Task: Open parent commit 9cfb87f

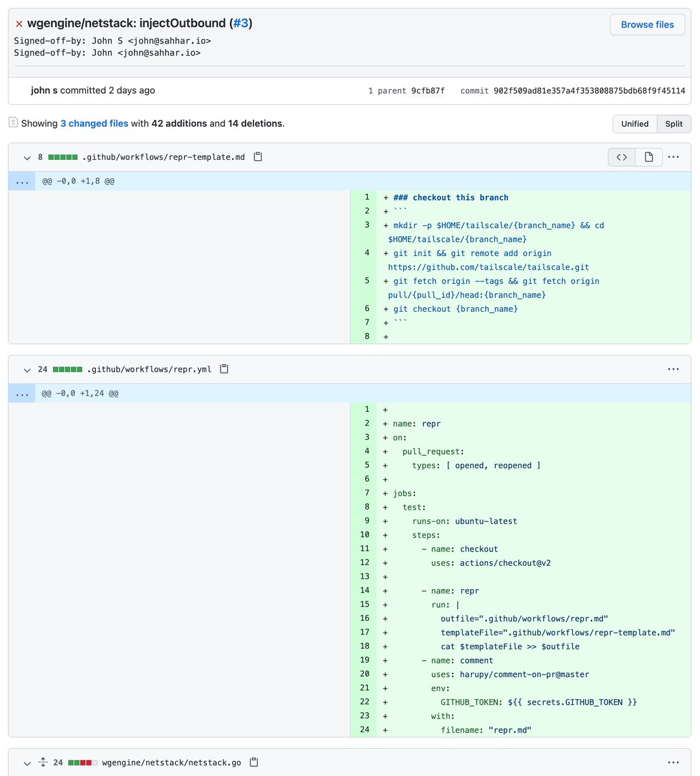Action: click(x=428, y=91)
